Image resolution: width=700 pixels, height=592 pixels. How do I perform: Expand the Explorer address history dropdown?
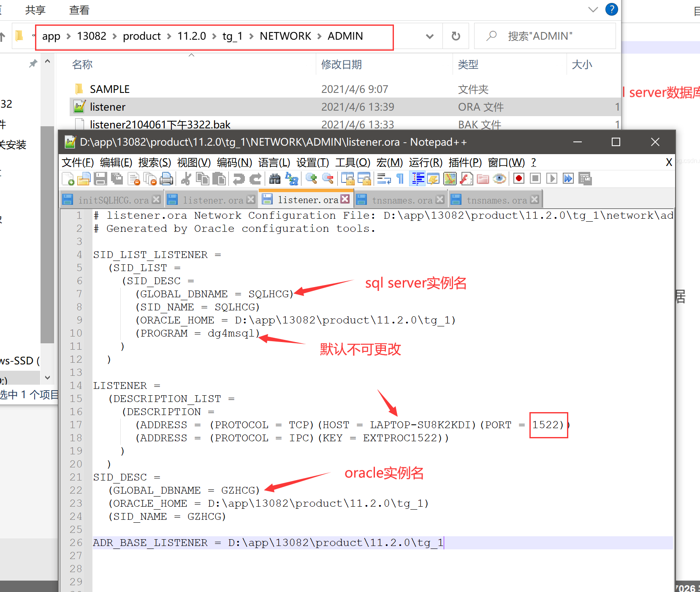pyautogui.click(x=430, y=36)
